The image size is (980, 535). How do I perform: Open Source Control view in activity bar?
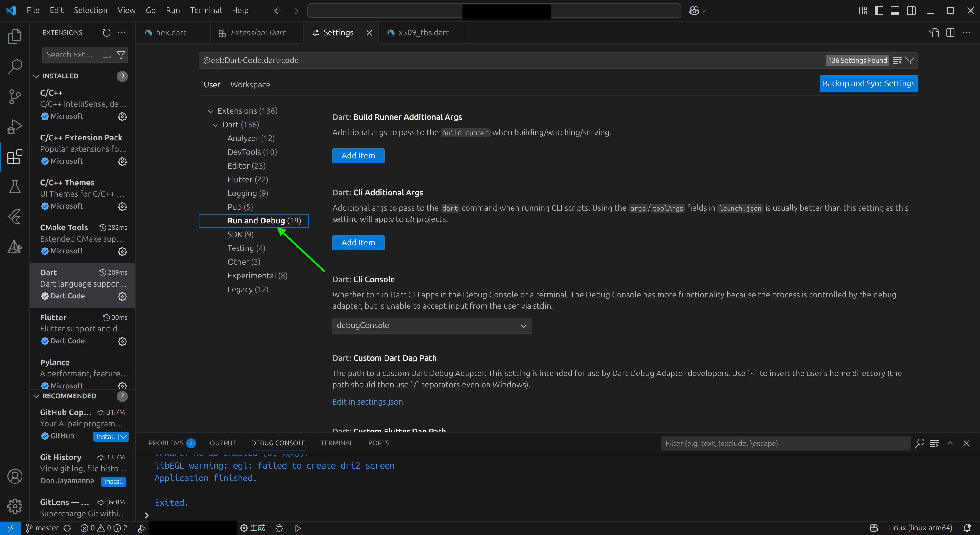coord(15,96)
